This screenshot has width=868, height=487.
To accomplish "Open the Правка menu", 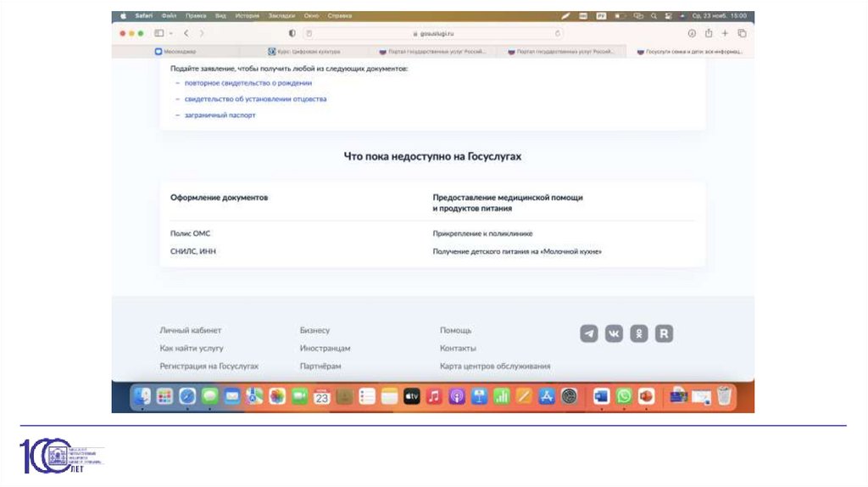I will click(x=196, y=16).
